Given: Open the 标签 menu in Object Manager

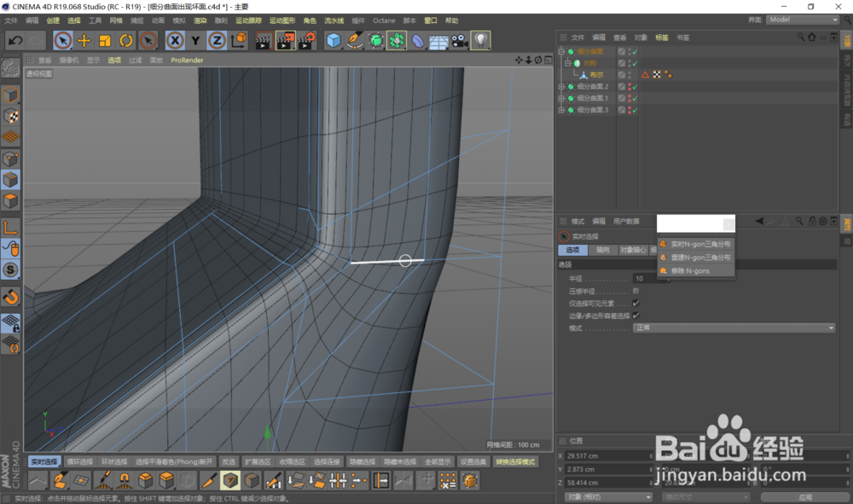Looking at the screenshot, I should coord(662,38).
